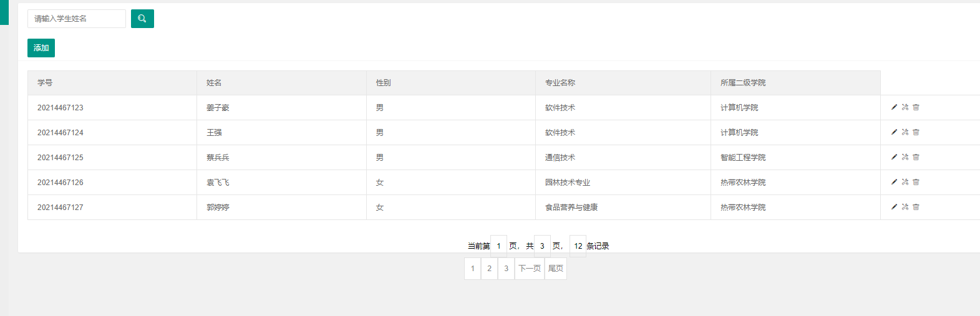980x316 pixels.
Task: Click the search magnifier button
Action: click(142, 19)
